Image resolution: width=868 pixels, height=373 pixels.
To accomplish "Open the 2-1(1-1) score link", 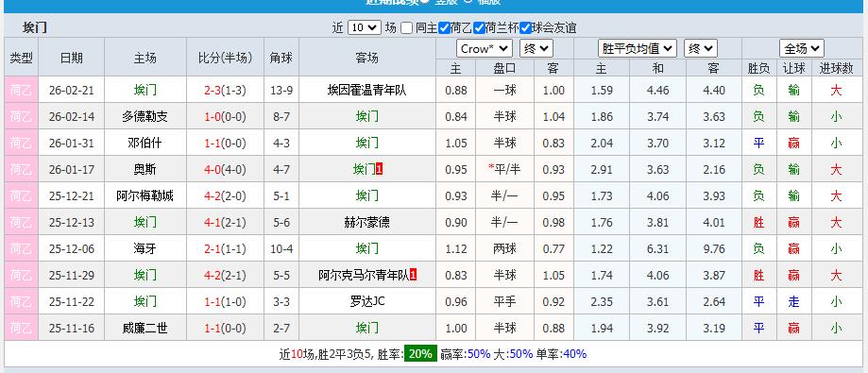I will [x=226, y=249].
